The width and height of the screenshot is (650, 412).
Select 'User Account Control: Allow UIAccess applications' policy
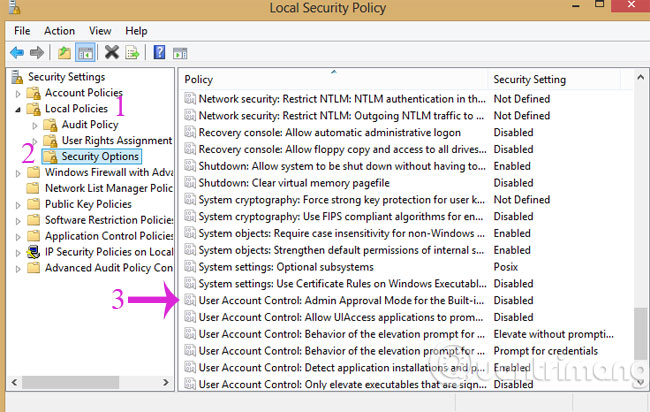point(341,317)
